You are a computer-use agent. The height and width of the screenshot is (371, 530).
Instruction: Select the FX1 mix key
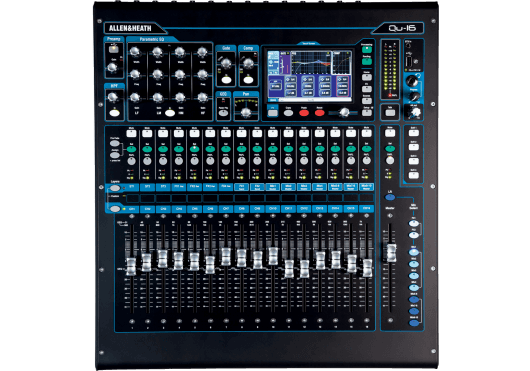(414, 223)
